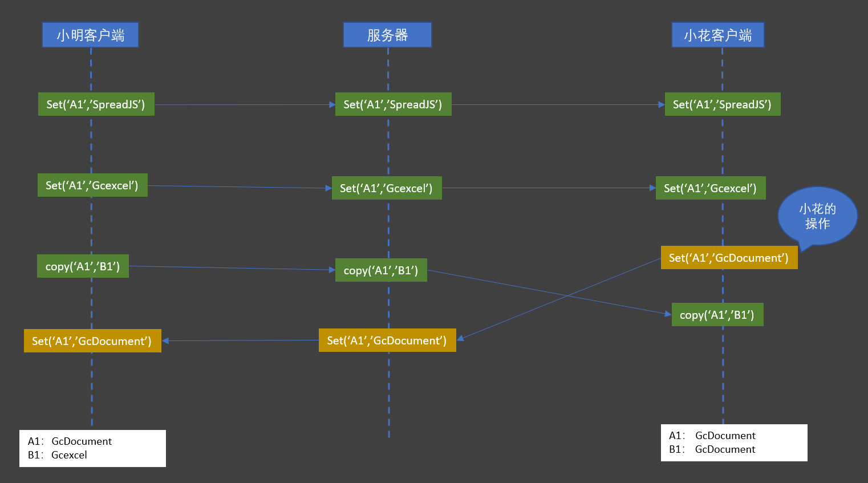Click the 小花的操作 speech bubble

817,216
